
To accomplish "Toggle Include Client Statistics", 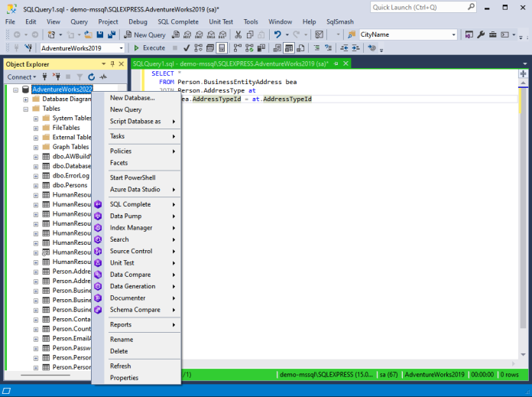I will tap(261, 48).
